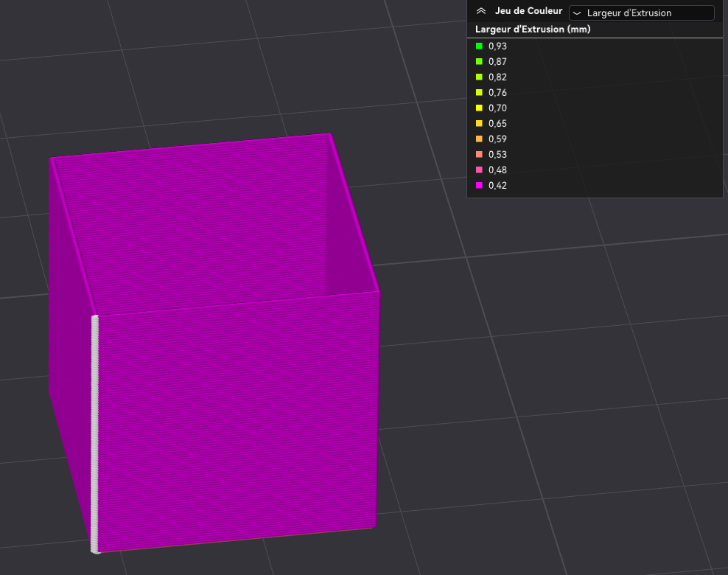
Task: Open the Largeur d'Extrusion dropdown
Action: (x=641, y=13)
